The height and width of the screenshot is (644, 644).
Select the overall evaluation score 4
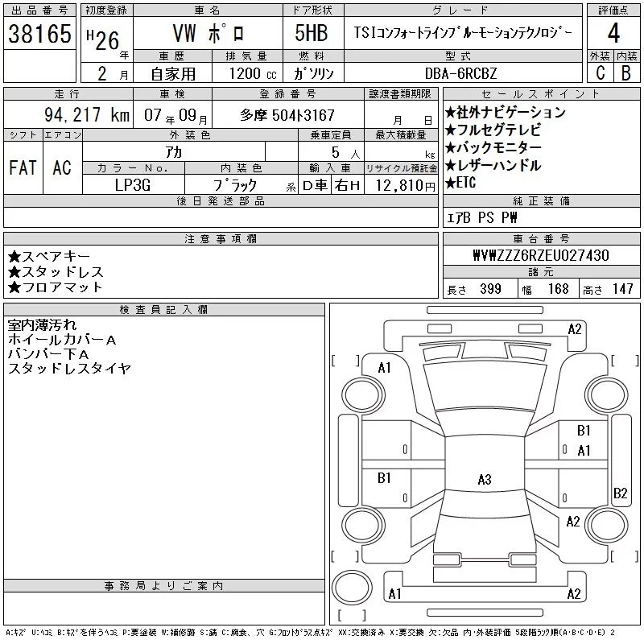coord(613,33)
